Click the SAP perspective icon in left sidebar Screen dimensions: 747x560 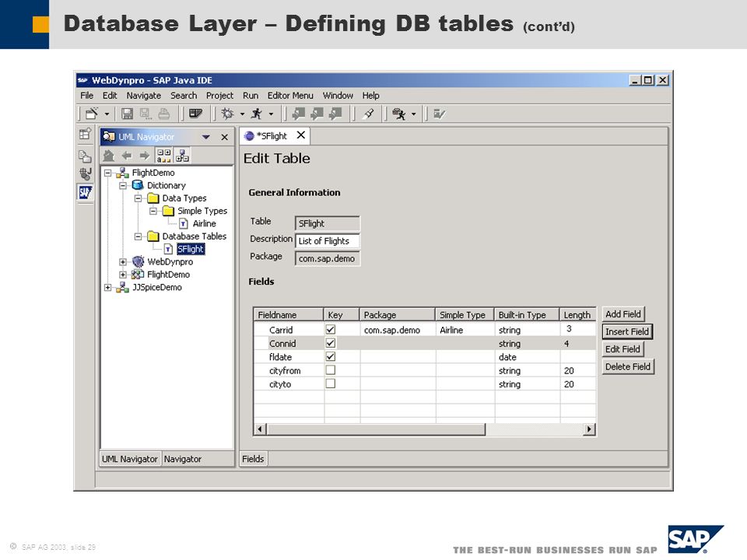coord(86,192)
